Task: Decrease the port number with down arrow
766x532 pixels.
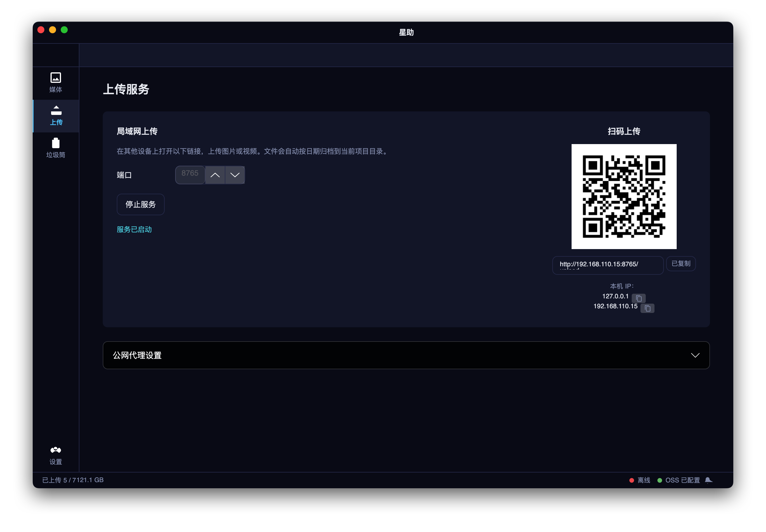Action: coord(235,175)
